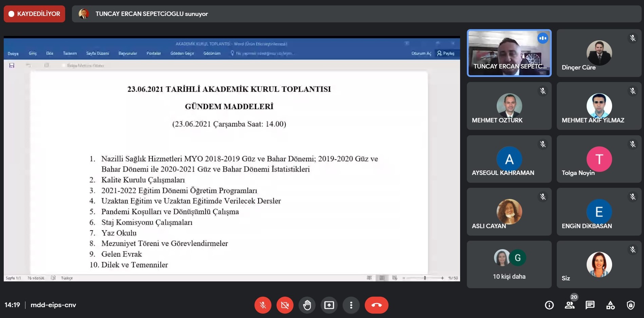Image resolution: width=644 pixels, height=318 pixels.
Task: Show the participants list
Action: [x=570, y=305]
